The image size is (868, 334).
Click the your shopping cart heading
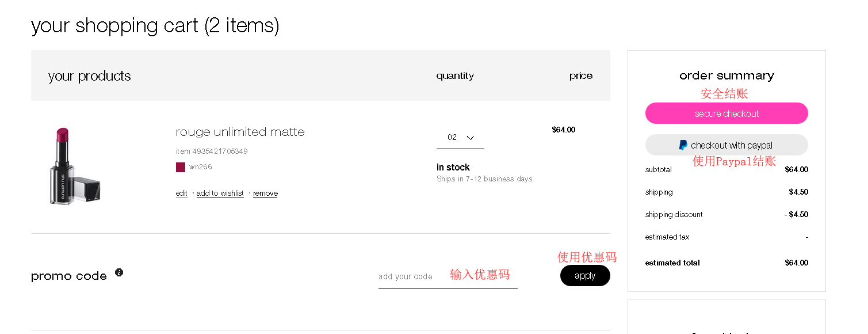click(x=155, y=25)
